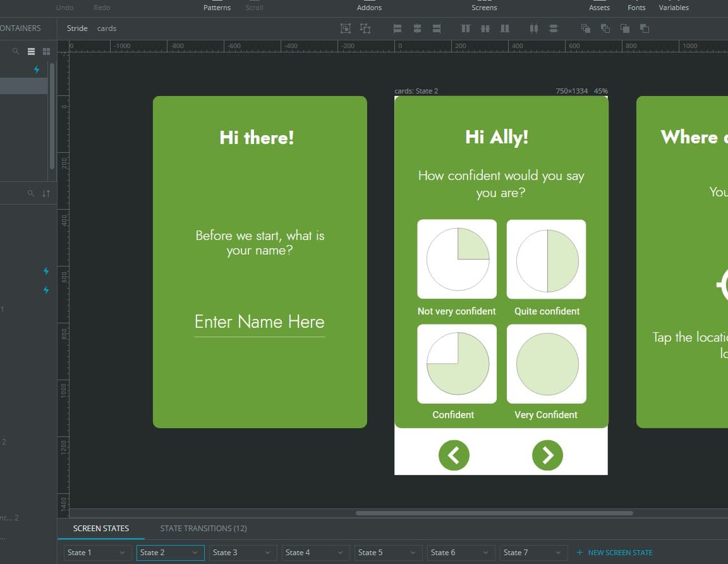
Task: Select the ungroup icon in the toolbar
Action: (x=365, y=28)
